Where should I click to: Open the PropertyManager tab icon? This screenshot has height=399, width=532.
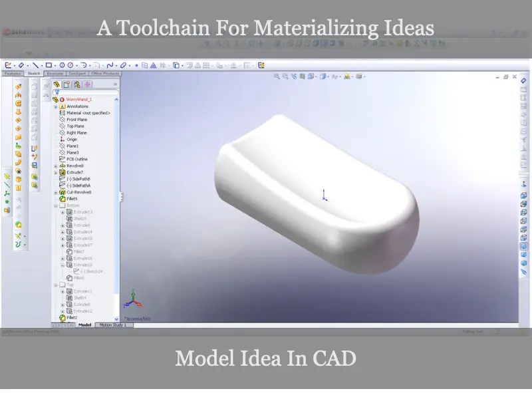pos(67,84)
